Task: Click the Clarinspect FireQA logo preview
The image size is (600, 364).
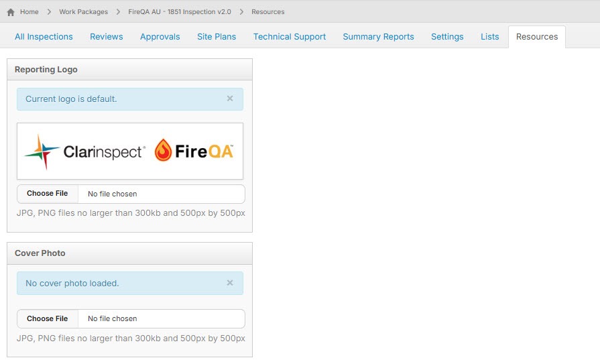Action: tap(130, 151)
